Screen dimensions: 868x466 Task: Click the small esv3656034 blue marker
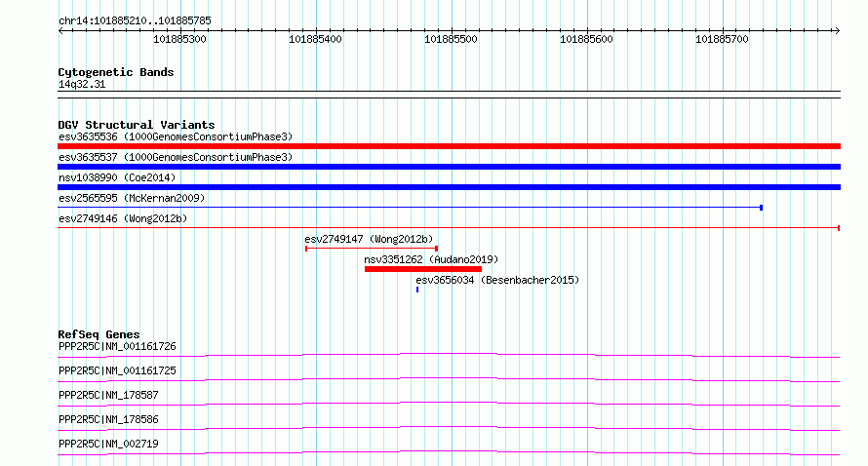click(417, 290)
